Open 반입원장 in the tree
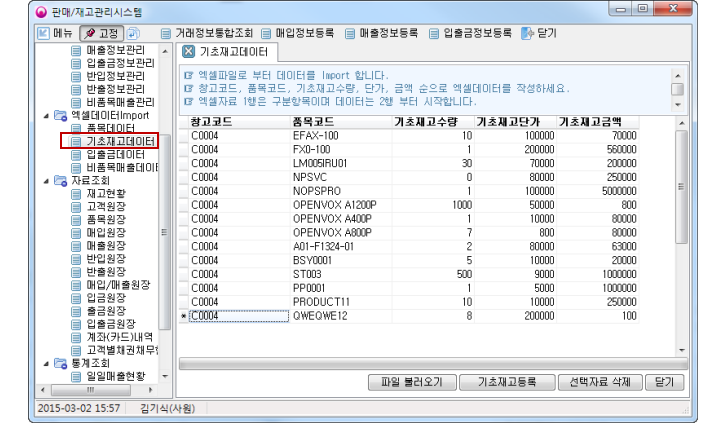The width and height of the screenshot is (727, 423). pyautogui.click(x=106, y=258)
